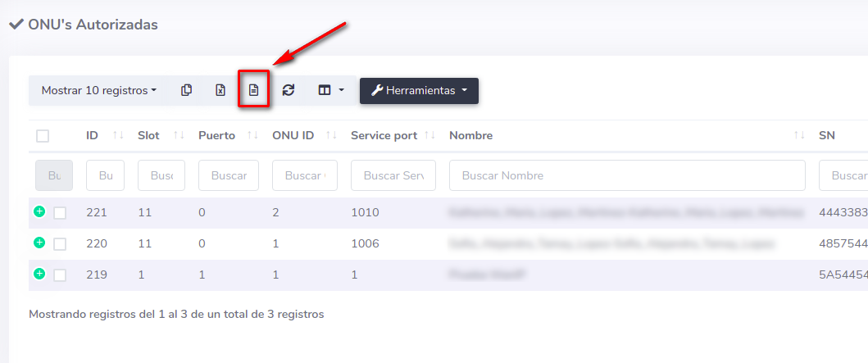This screenshot has height=363, width=868.
Task: Refresh the table with reload icon
Action: pos(288,90)
